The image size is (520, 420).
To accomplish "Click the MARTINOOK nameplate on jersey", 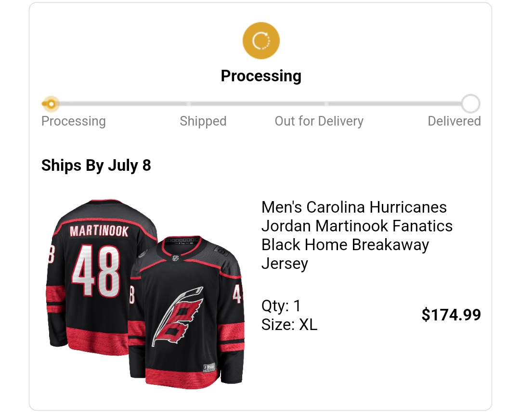I will coord(99,231).
